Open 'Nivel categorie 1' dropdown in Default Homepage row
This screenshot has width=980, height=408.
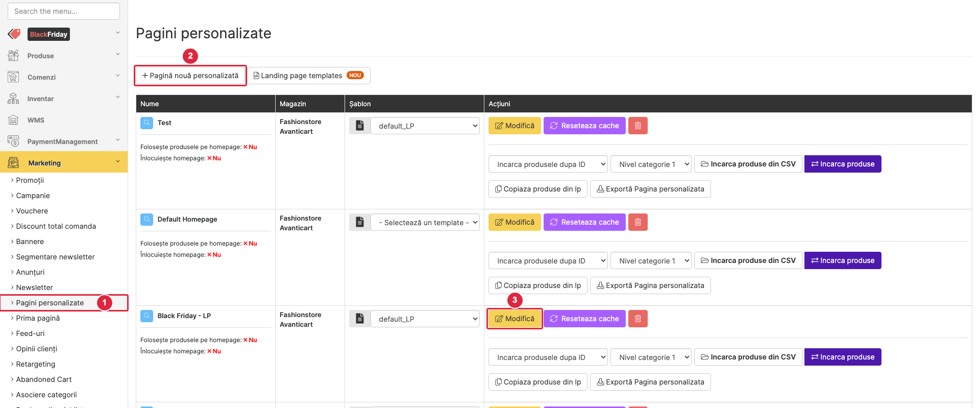pos(651,260)
